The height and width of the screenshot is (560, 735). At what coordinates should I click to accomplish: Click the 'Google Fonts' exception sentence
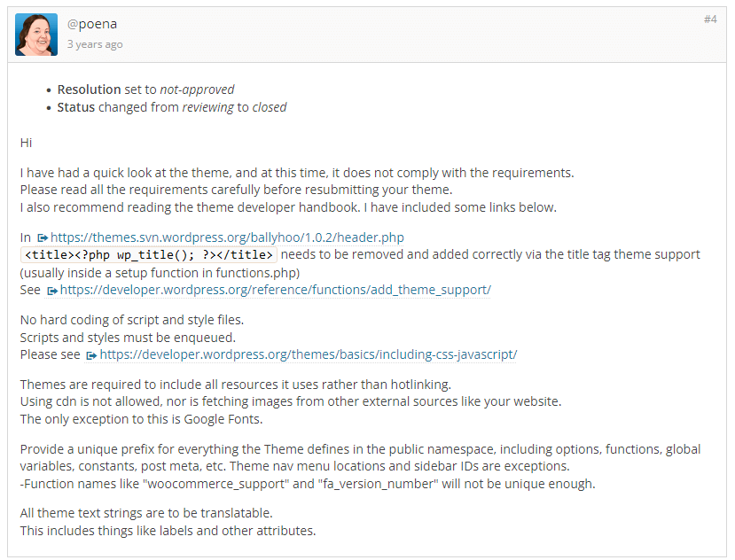(141, 419)
